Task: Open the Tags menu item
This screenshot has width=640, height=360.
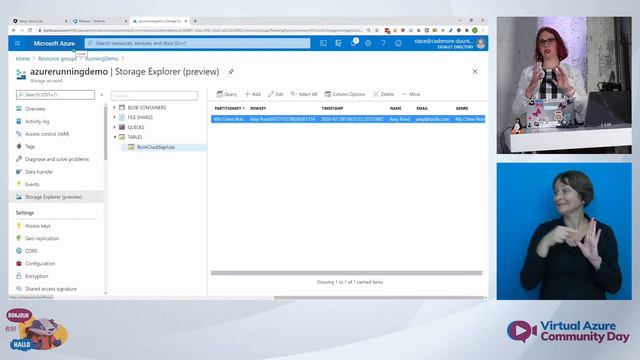Action: point(30,147)
